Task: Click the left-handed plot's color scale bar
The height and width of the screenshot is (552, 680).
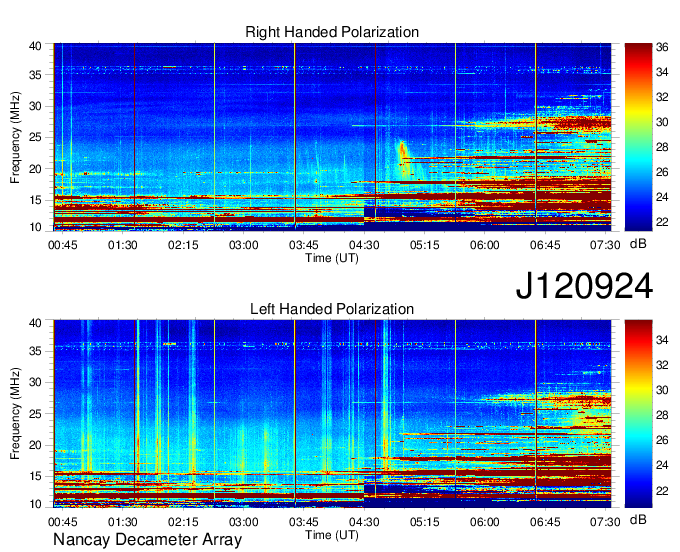Action: click(x=638, y=414)
